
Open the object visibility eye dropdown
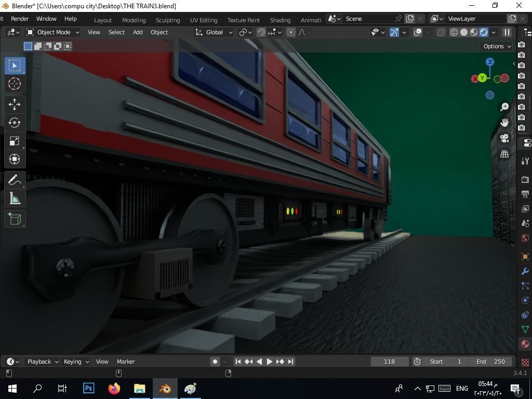coord(378,32)
